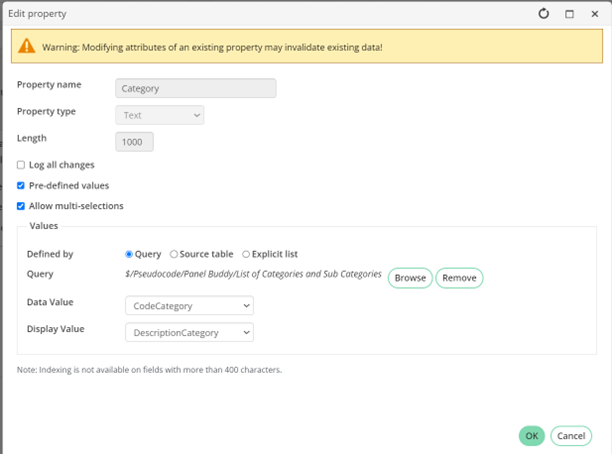The height and width of the screenshot is (454, 612).
Task: Cancel the property edit
Action: pyautogui.click(x=571, y=436)
